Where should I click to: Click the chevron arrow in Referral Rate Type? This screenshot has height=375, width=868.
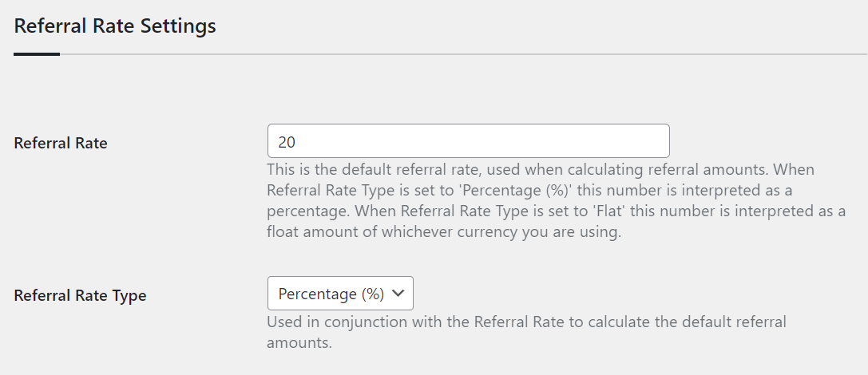click(x=398, y=294)
